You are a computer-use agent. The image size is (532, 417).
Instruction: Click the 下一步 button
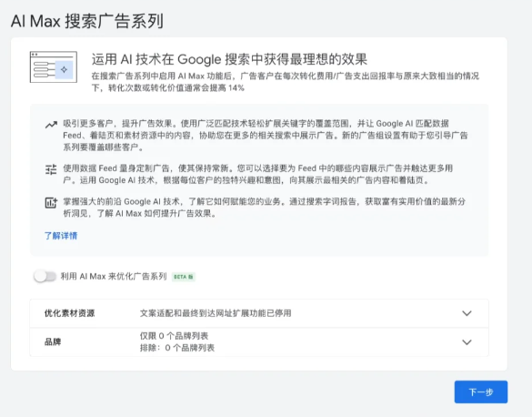click(481, 392)
